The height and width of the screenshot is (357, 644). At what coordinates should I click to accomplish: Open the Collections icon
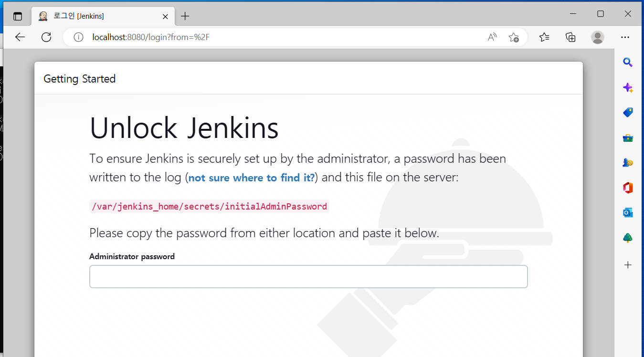point(570,37)
